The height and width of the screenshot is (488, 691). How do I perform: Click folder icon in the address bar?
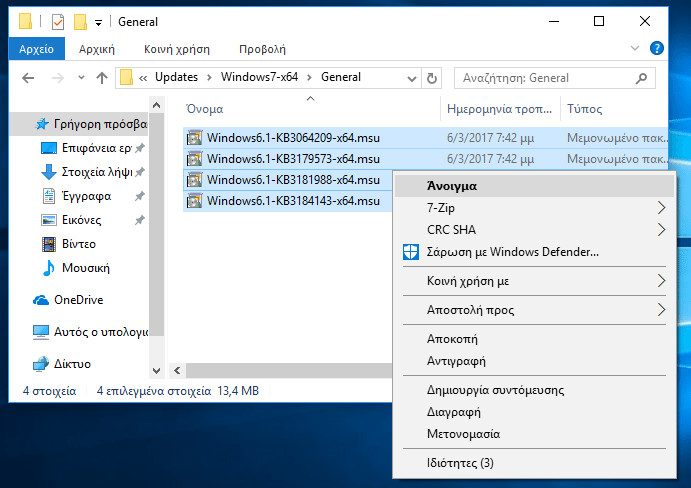126,78
